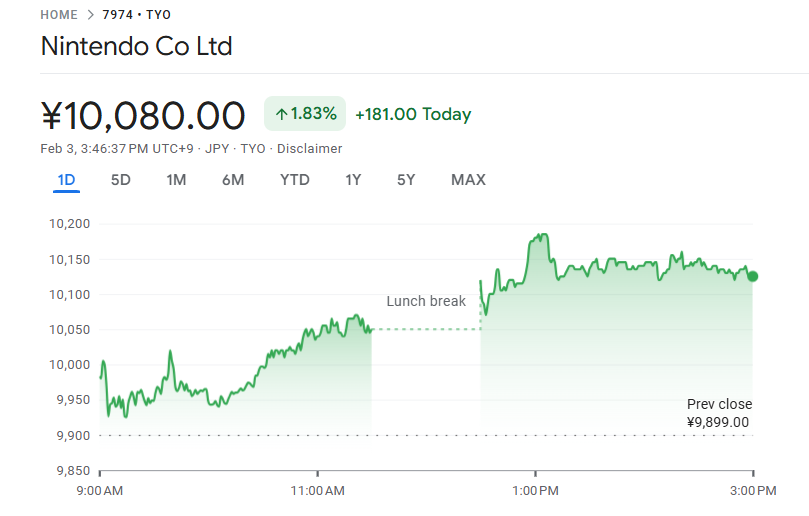809x516 pixels.
Task: Switch to the 5D range tab
Action: [120, 180]
